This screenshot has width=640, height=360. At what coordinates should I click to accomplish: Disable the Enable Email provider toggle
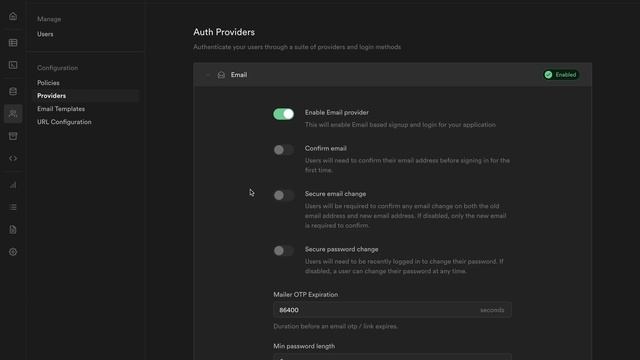[284, 114]
